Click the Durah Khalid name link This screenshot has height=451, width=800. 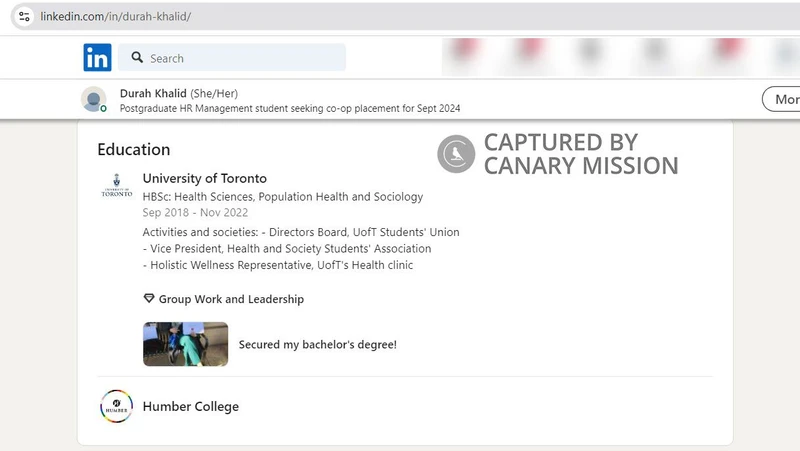[x=153, y=93]
